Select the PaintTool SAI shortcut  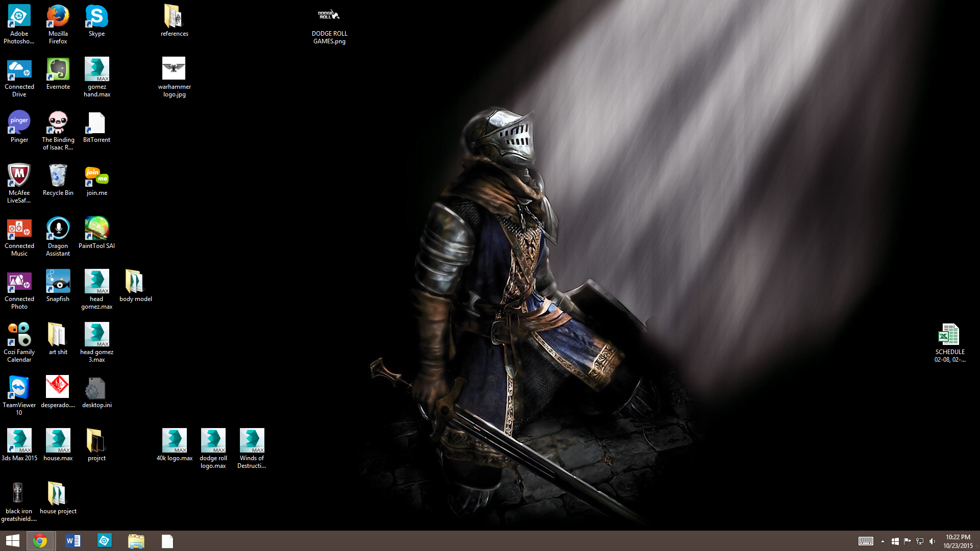click(x=96, y=229)
